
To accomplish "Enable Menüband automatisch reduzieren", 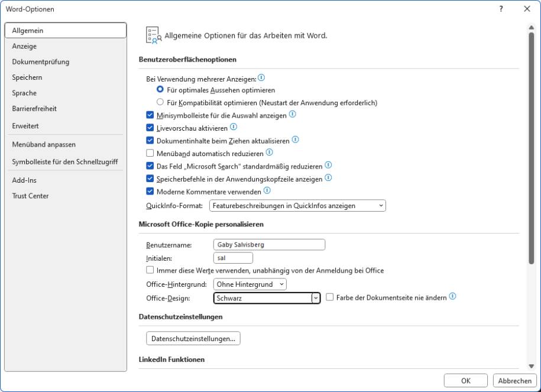I will (x=150, y=153).
